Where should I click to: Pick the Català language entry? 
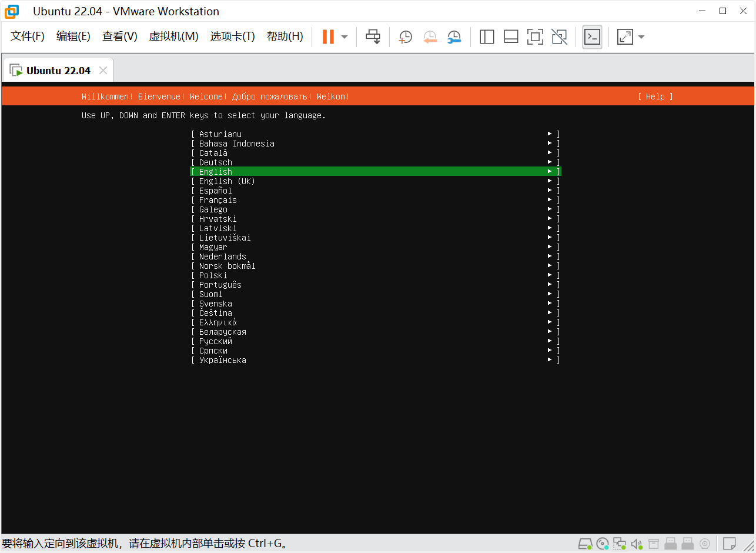coord(376,153)
